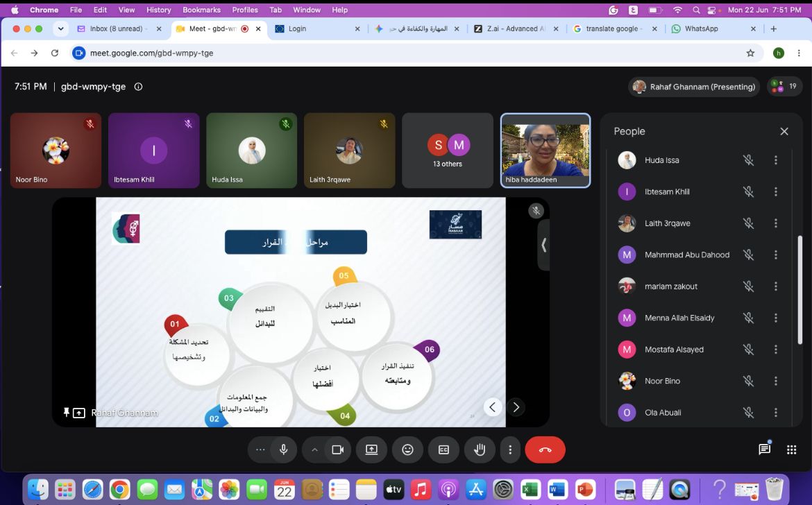812x505 pixels.
Task: Open the Bookmarks menu in menu bar
Action: (201, 10)
